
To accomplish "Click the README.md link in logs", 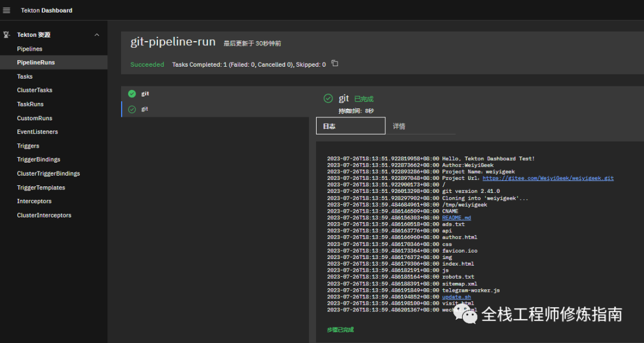I will [456, 218].
